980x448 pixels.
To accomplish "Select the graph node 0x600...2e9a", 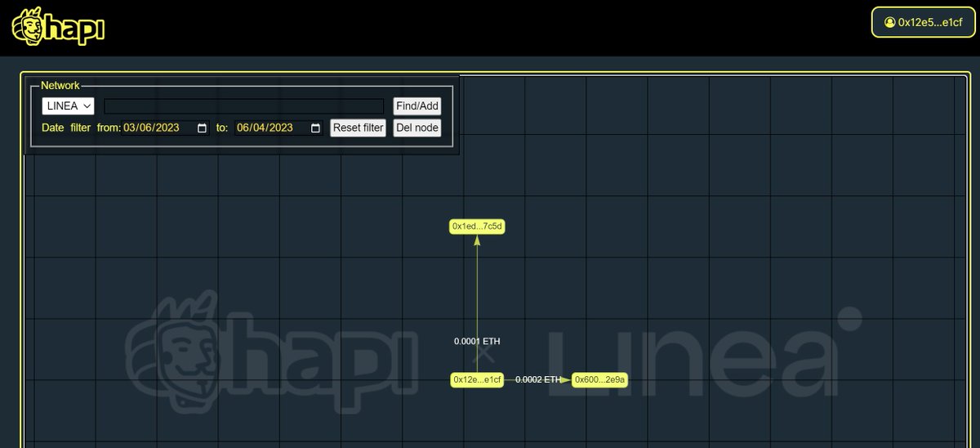I will click(599, 379).
